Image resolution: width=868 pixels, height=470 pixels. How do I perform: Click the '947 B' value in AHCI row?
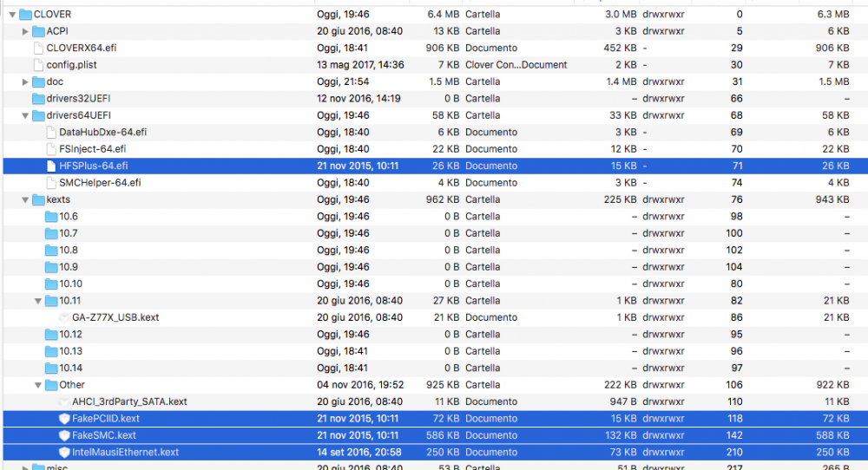coord(623,402)
